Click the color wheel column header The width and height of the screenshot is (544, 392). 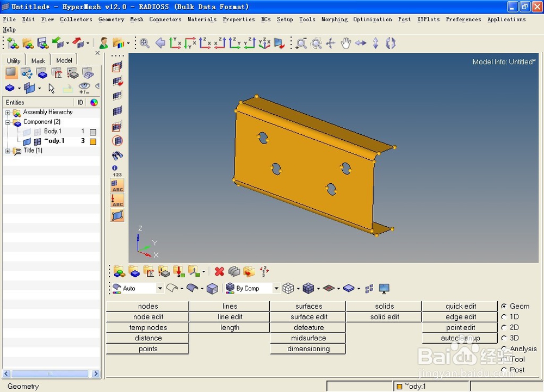(x=94, y=103)
